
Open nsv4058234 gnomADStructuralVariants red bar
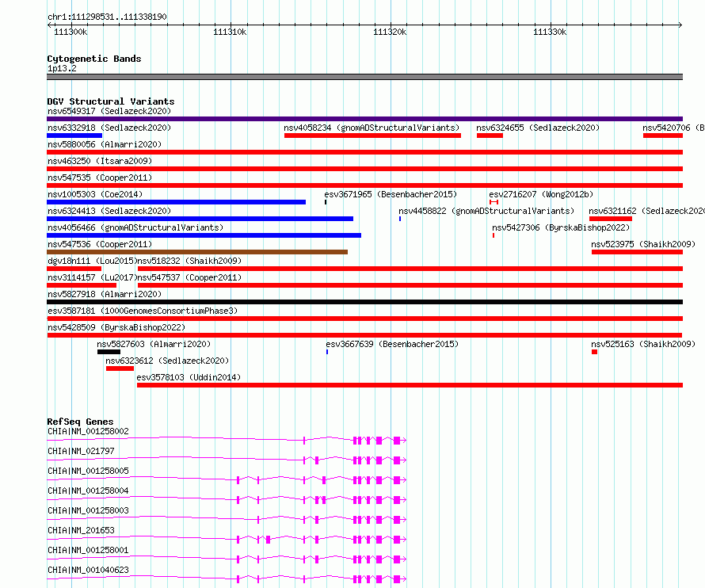pos(373,136)
